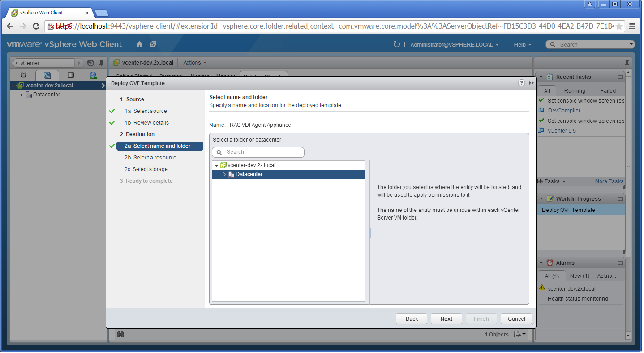Collapse the Work In Progress panel triangle

(x=541, y=199)
